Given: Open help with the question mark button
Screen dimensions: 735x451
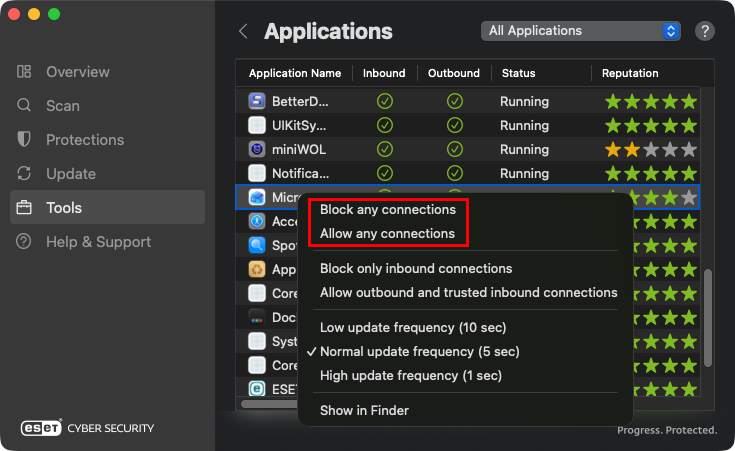Looking at the screenshot, I should pyautogui.click(x=704, y=31).
